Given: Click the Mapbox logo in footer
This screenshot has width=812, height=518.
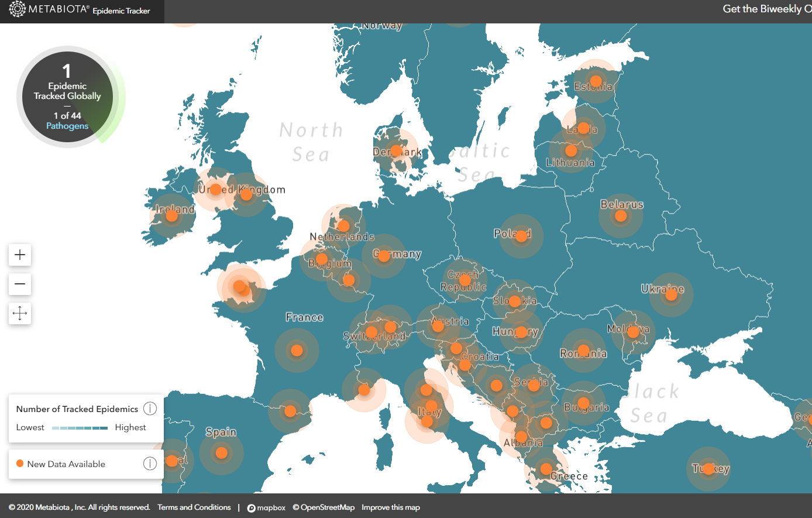Looking at the screenshot, I should [x=266, y=507].
